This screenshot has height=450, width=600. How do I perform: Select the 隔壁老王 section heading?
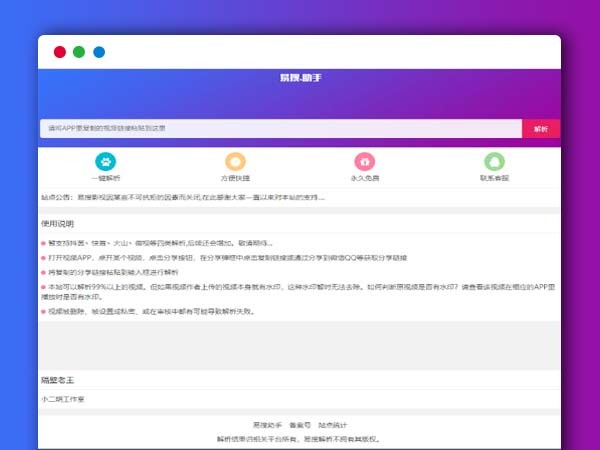coord(58,380)
